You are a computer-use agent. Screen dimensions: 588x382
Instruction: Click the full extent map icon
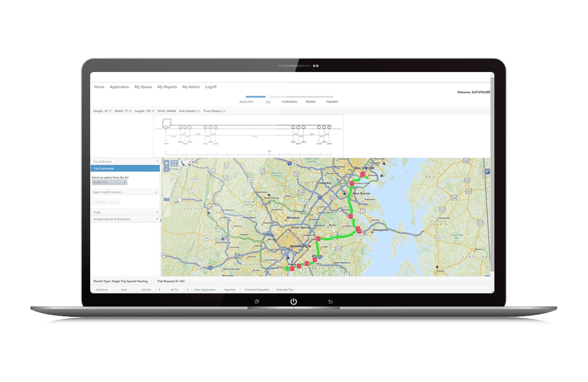click(174, 163)
